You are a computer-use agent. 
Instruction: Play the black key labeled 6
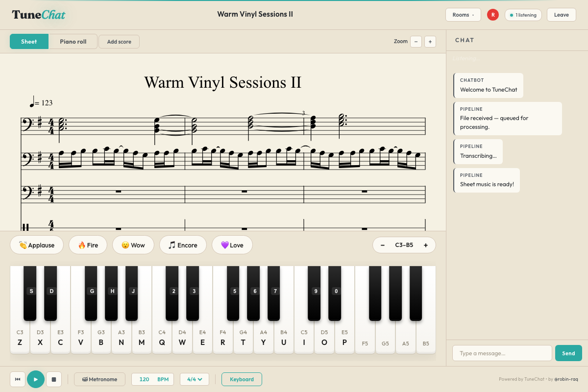click(253, 293)
